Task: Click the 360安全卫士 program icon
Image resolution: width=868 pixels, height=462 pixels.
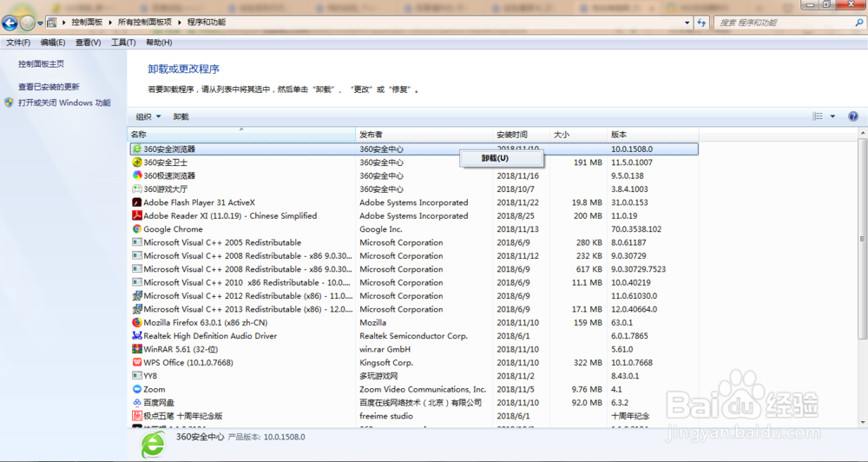Action: pyautogui.click(x=137, y=162)
